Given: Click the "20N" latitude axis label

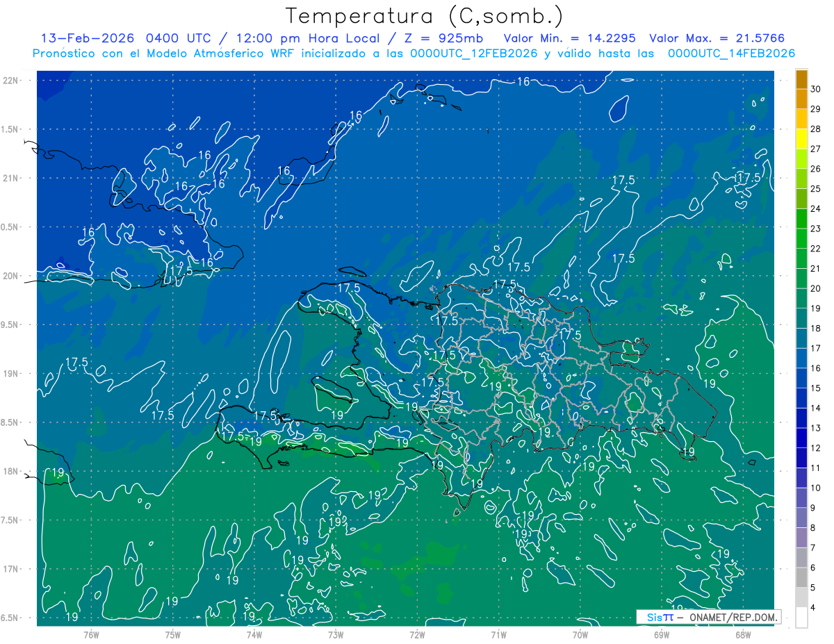Looking at the screenshot, I should [x=12, y=276].
